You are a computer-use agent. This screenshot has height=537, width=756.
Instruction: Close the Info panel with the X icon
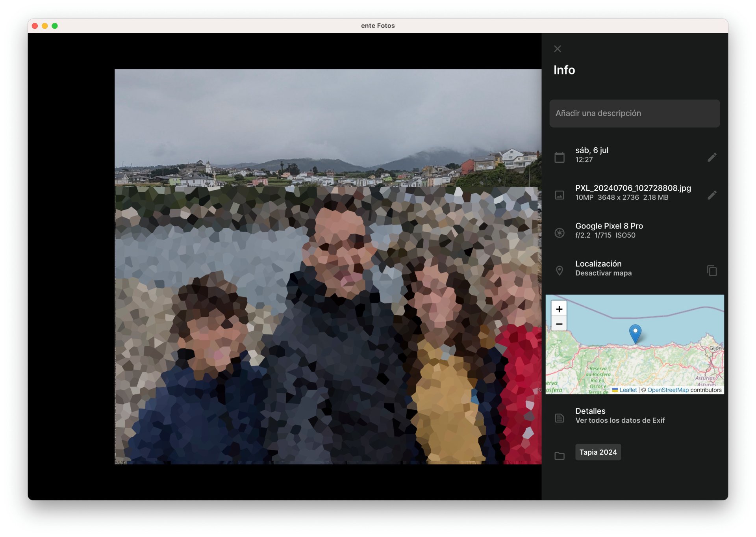[x=557, y=49]
